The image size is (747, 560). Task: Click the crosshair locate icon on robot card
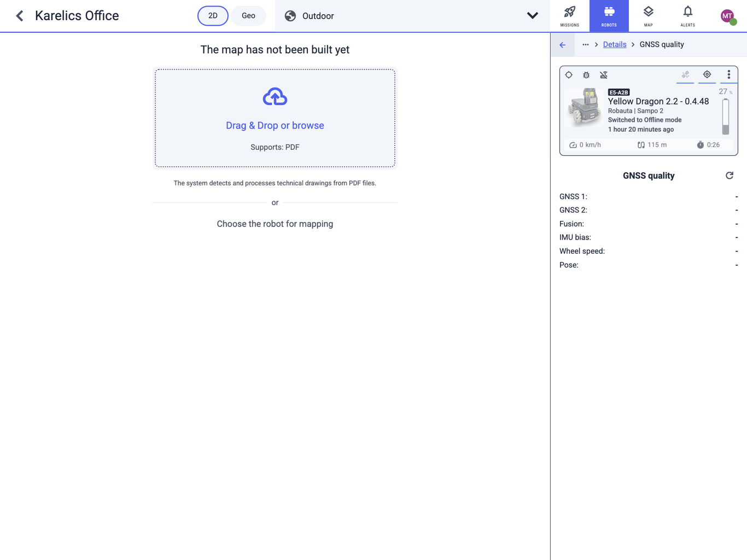(x=569, y=75)
